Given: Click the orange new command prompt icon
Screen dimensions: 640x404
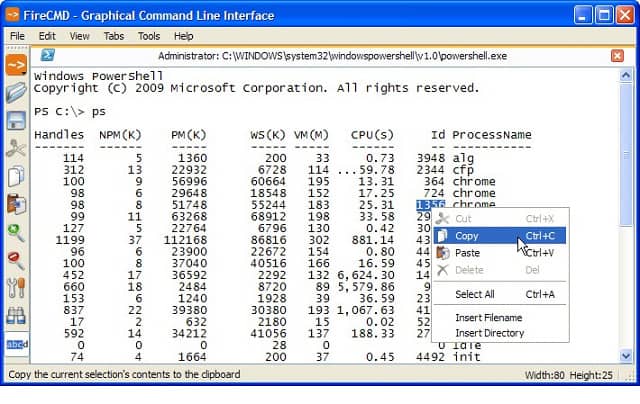Looking at the screenshot, I should click(x=16, y=66).
